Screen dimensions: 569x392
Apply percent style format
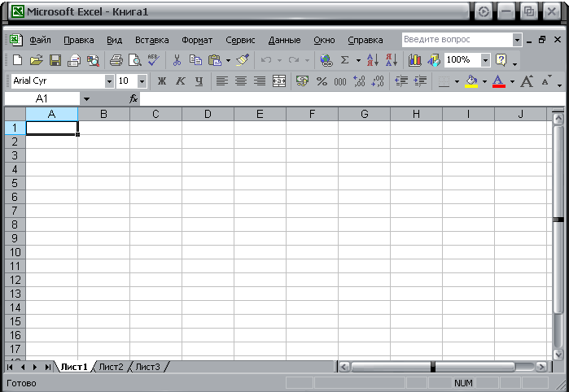tap(322, 81)
